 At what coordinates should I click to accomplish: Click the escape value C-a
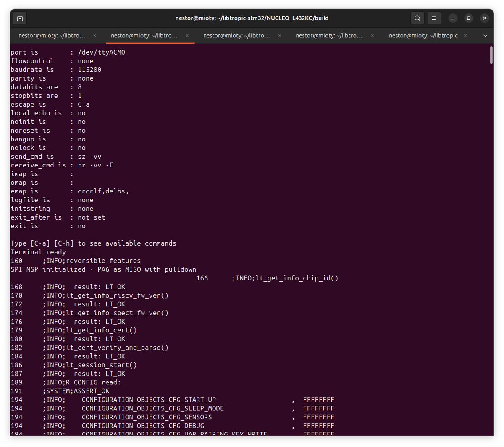coord(84,105)
